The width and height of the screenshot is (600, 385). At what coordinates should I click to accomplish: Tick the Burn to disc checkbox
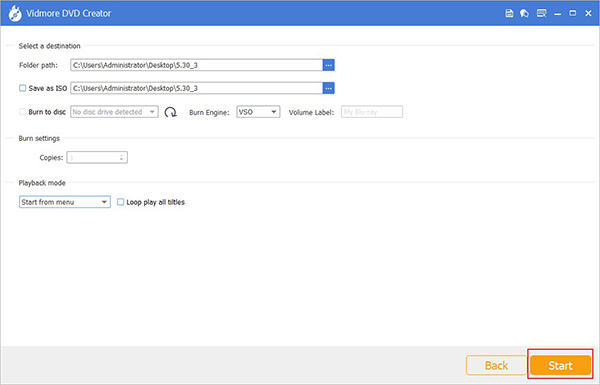pyautogui.click(x=23, y=112)
